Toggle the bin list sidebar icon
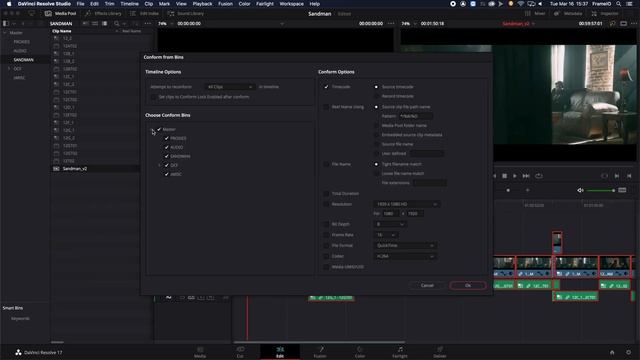The height and width of the screenshot is (360, 640). (6, 24)
